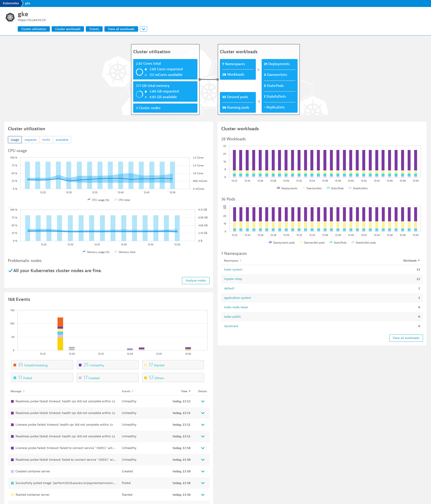Switch to the usage tab
The image size is (431, 504).
(x=15, y=140)
